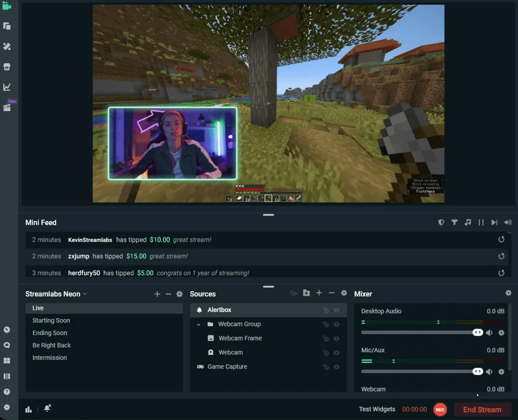Toggle visibility of the Alertbox source
Screen dimensions: 518x420
tap(337, 310)
